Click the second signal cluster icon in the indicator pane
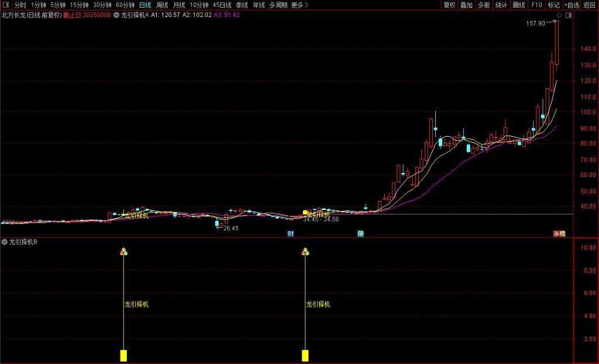The width and height of the screenshot is (599, 364). click(305, 252)
